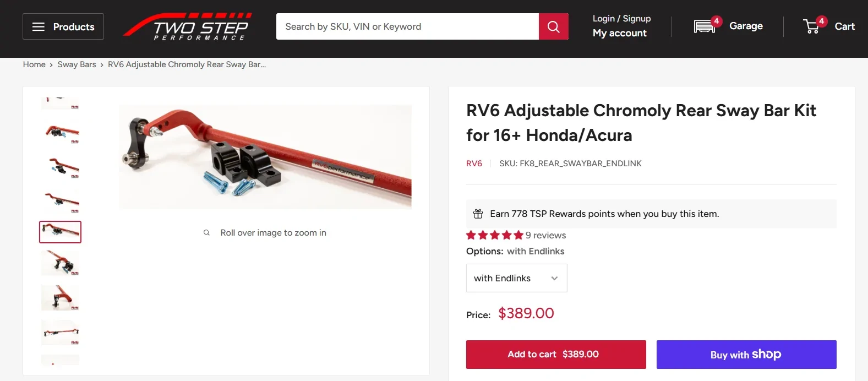Go to Sway Bars breadcrumb
The height and width of the screenshot is (381, 868).
[x=77, y=64]
